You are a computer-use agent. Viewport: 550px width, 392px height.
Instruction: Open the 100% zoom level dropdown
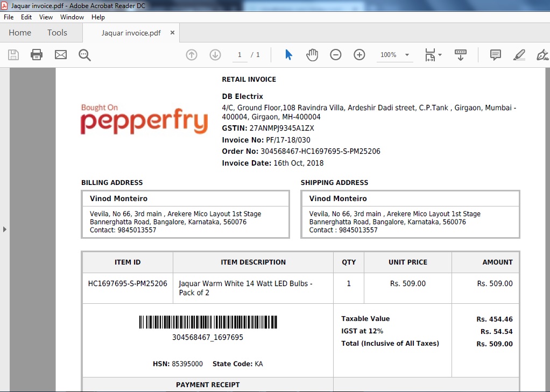click(x=407, y=55)
